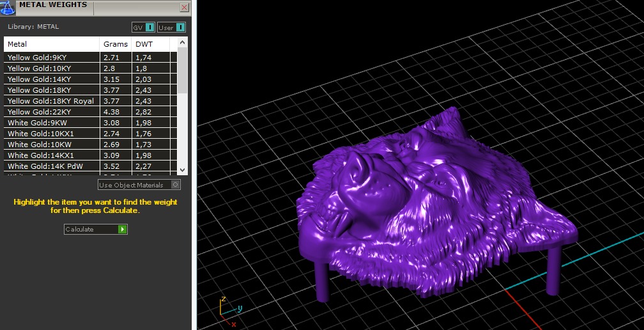Click the metal list scrollbar thumb

point(182,70)
